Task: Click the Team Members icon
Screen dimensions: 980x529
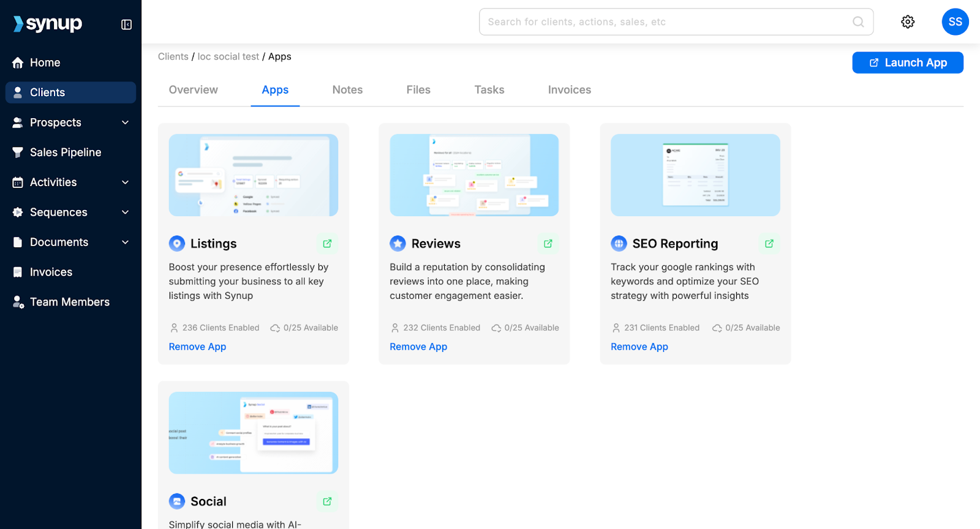Action: pyautogui.click(x=18, y=302)
